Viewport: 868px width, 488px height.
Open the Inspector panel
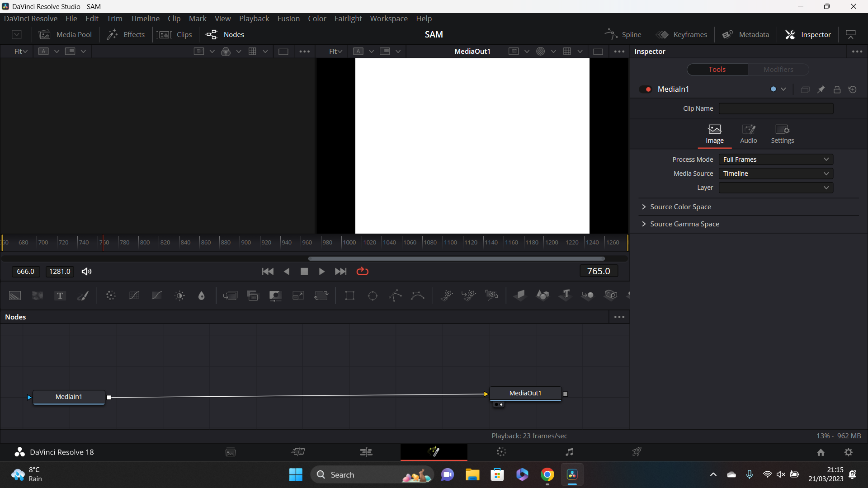(x=809, y=34)
